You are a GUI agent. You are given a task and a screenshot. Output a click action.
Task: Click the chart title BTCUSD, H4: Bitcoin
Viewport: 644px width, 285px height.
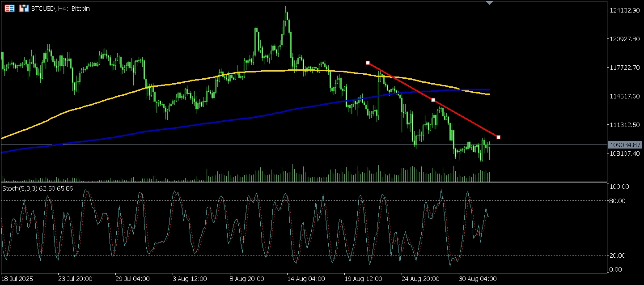point(60,9)
